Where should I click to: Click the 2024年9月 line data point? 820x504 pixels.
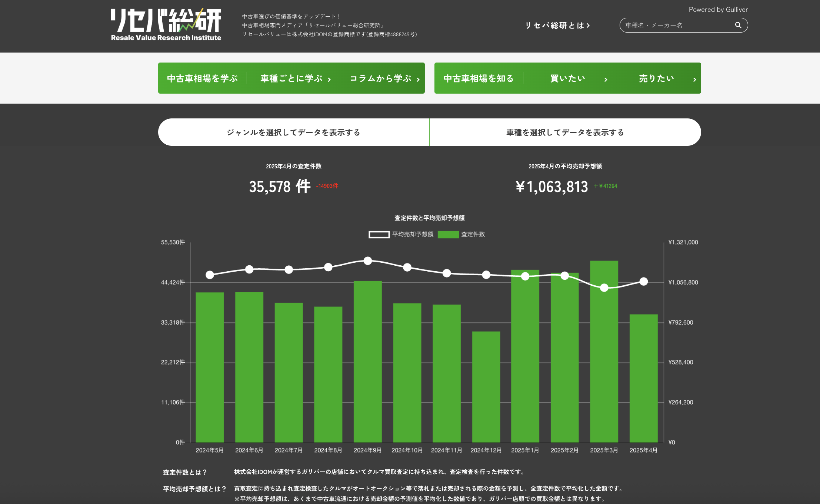(x=368, y=261)
